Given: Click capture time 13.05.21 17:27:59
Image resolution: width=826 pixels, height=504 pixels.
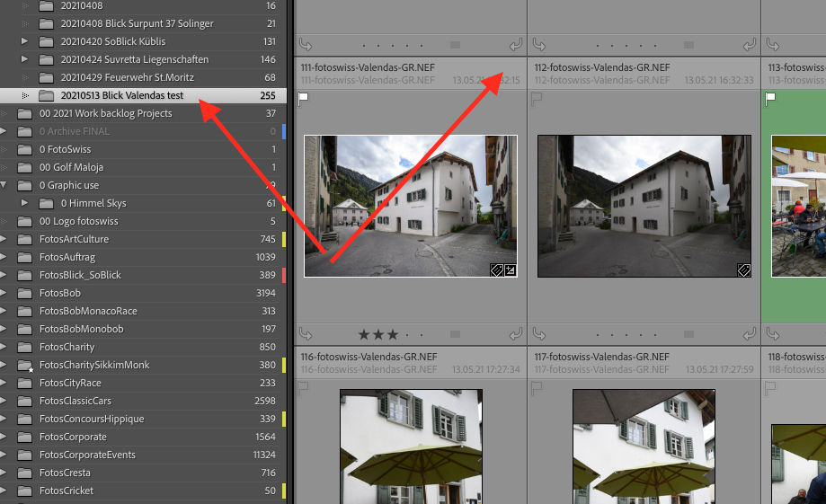Looking at the screenshot, I should pos(719,370).
